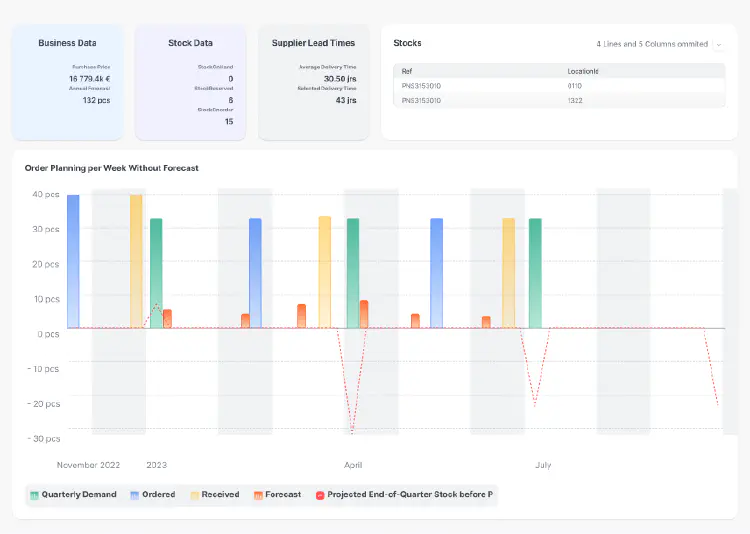The image size is (750, 534).
Task: Toggle Forecast series visibility in legend
Action: [282, 495]
